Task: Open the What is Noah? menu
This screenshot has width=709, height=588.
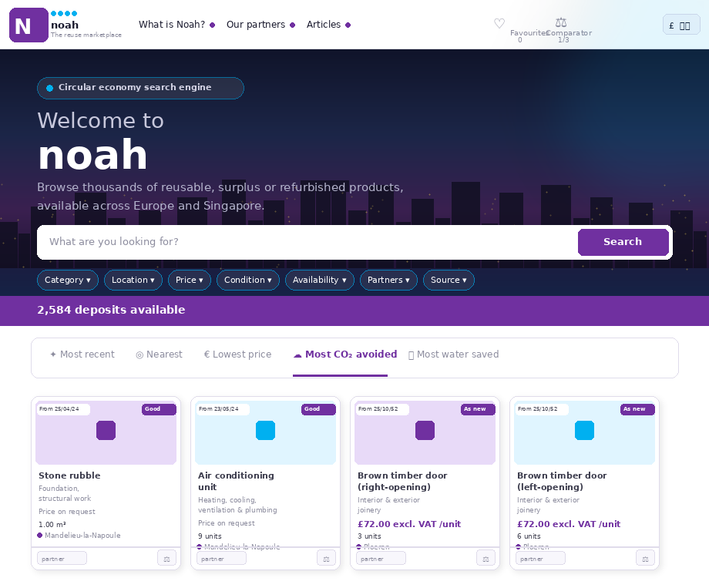Action: click(176, 25)
